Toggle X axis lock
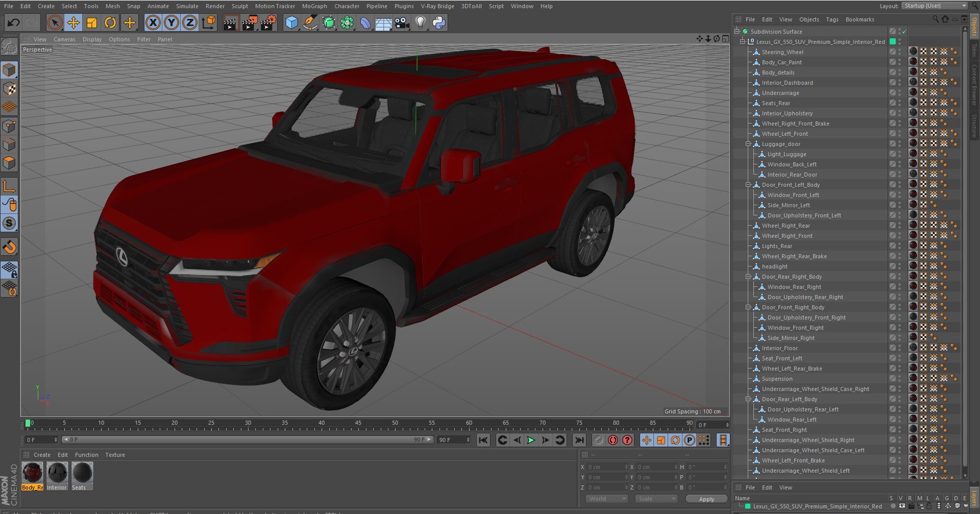 click(x=153, y=22)
